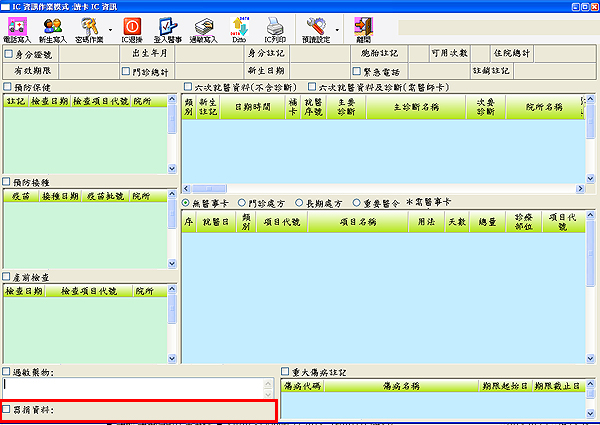The height and width of the screenshot is (425, 600).
Task: Tick the 六次就醫資料(不含診斷) checkbox
Action: point(188,88)
